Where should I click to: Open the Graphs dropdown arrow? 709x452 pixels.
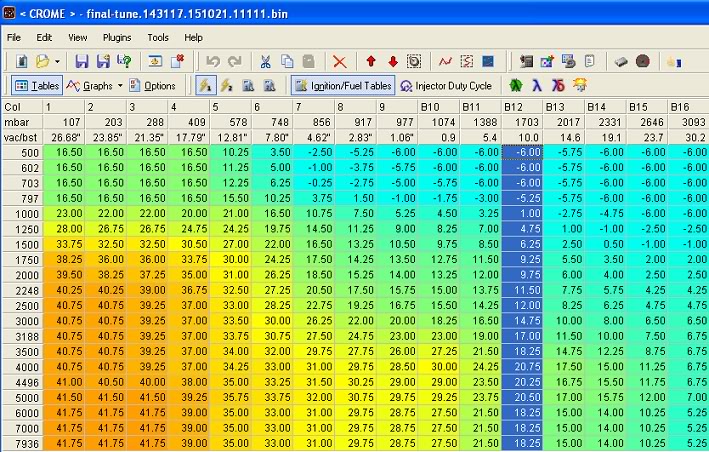click(120, 85)
